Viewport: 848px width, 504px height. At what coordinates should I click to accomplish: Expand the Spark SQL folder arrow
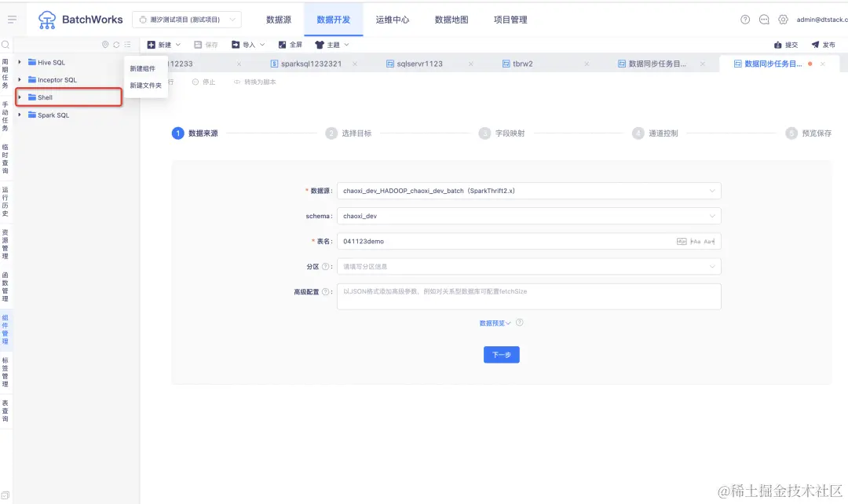click(x=20, y=115)
